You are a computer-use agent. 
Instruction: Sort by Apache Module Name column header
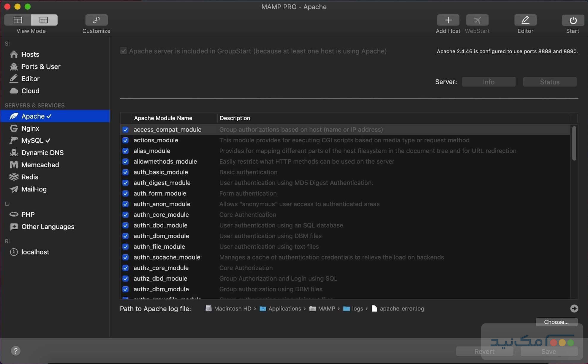tap(163, 118)
